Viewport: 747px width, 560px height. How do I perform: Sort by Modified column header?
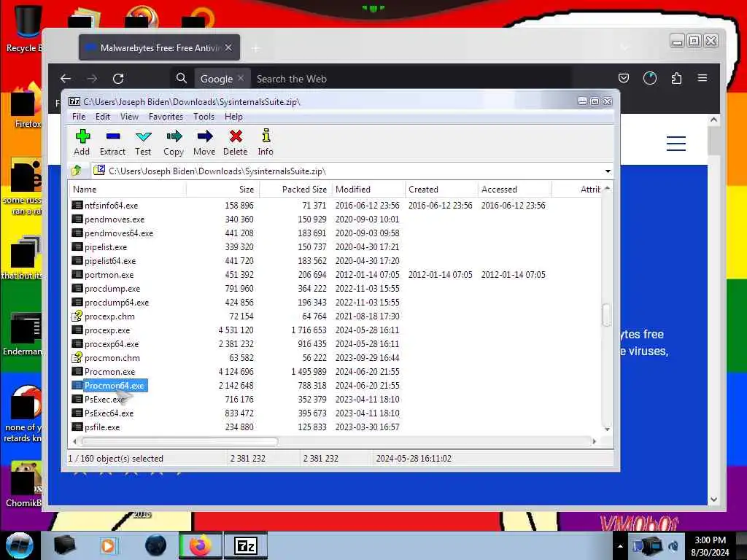[x=368, y=190]
